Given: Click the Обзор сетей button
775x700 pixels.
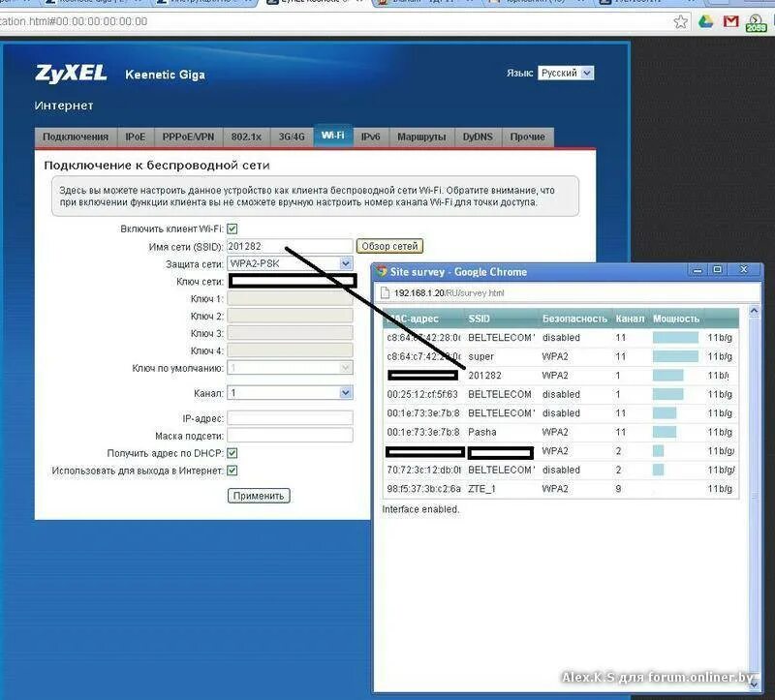Looking at the screenshot, I should [x=389, y=246].
